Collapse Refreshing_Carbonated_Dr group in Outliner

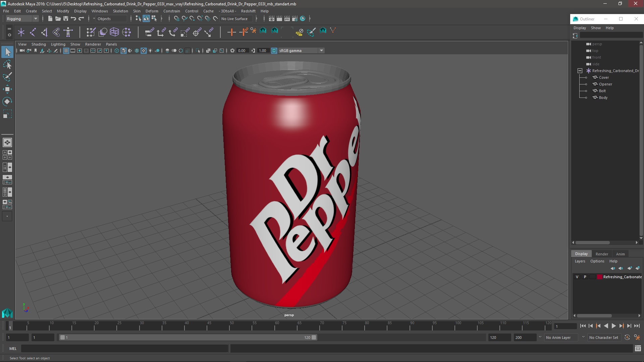coord(580,71)
